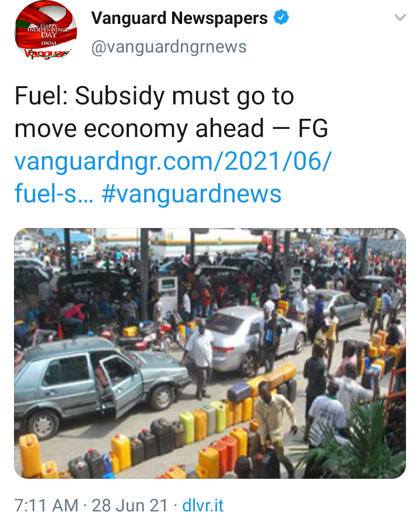Click the 'move economy ahead — FG' text line

171,129
